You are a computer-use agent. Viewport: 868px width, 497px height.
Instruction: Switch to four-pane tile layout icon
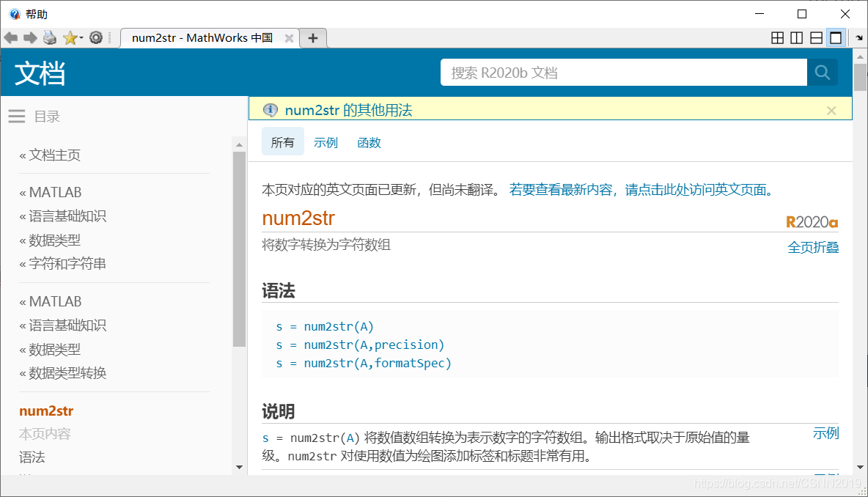[777, 37]
